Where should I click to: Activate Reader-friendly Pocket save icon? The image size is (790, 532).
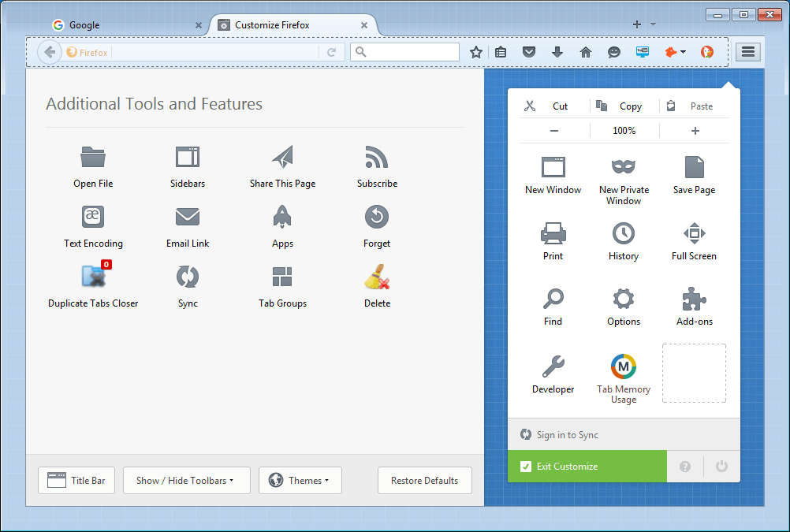pyautogui.click(x=529, y=52)
